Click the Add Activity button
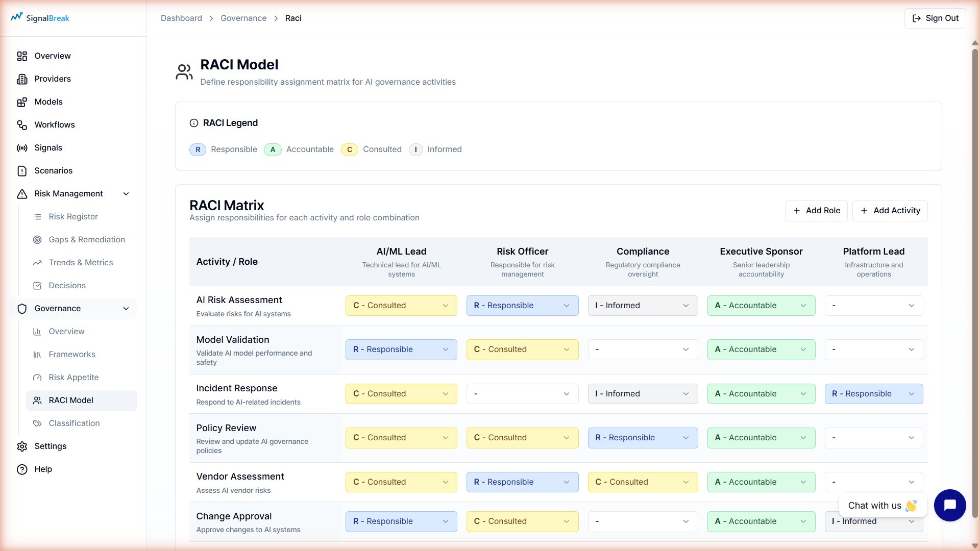The width and height of the screenshot is (980, 551). click(x=890, y=211)
